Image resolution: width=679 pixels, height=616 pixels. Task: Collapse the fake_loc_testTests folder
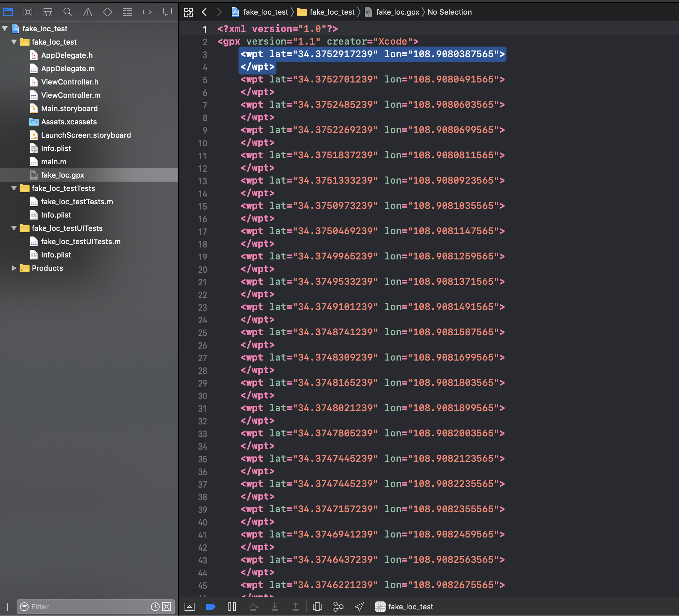(x=14, y=188)
